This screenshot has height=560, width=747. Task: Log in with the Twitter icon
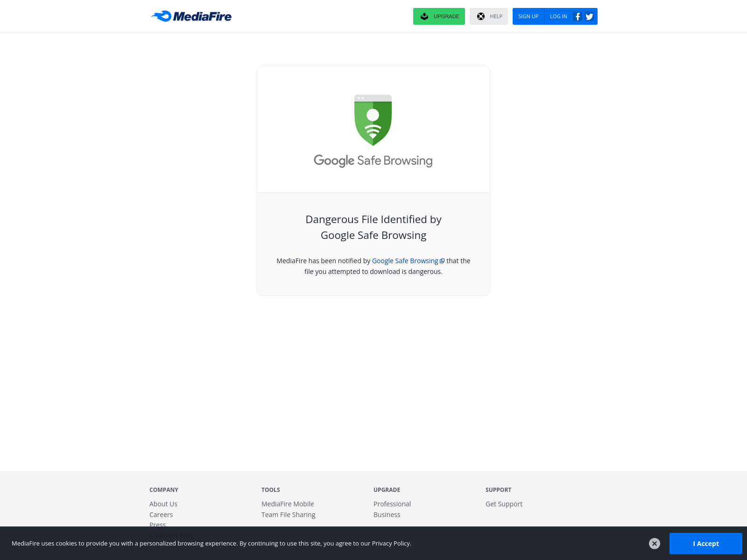pos(589,16)
